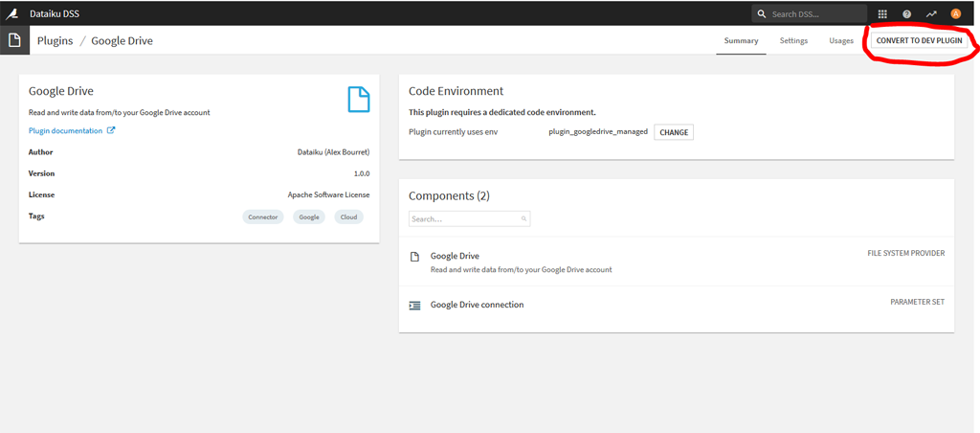
Task: Click the PARAMETER SET label
Action: (918, 302)
